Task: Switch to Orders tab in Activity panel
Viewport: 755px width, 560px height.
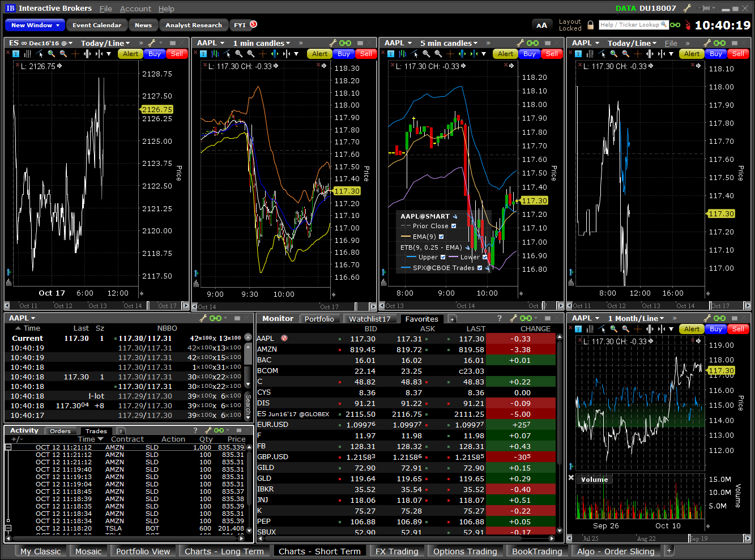Action: [x=60, y=431]
